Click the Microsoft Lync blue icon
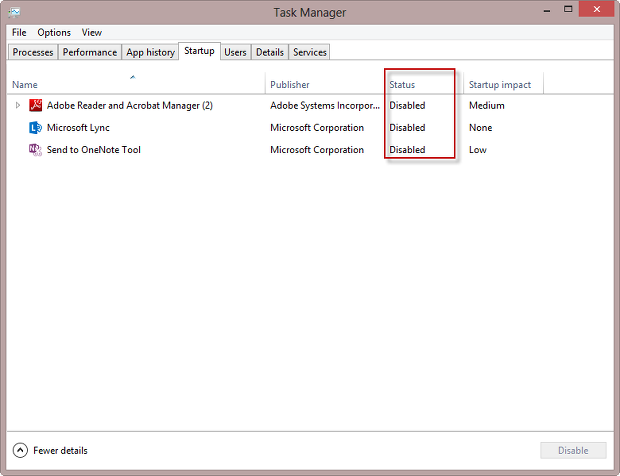 pos(35,127)
